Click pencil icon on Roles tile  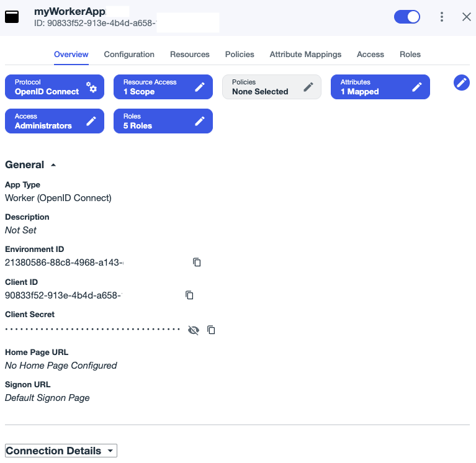(x=200, y=122)
